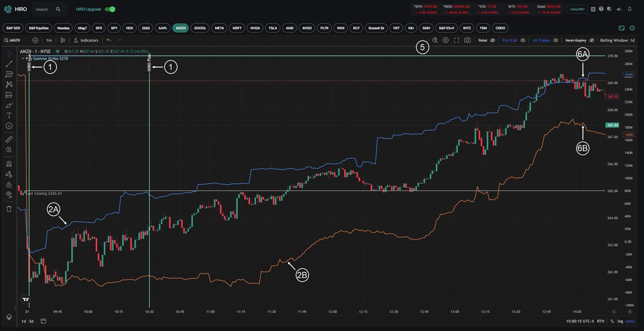Viewport: 644px width, 331px height.
Task: Select the ruler measure tool
Action: (x=9, y=139)
